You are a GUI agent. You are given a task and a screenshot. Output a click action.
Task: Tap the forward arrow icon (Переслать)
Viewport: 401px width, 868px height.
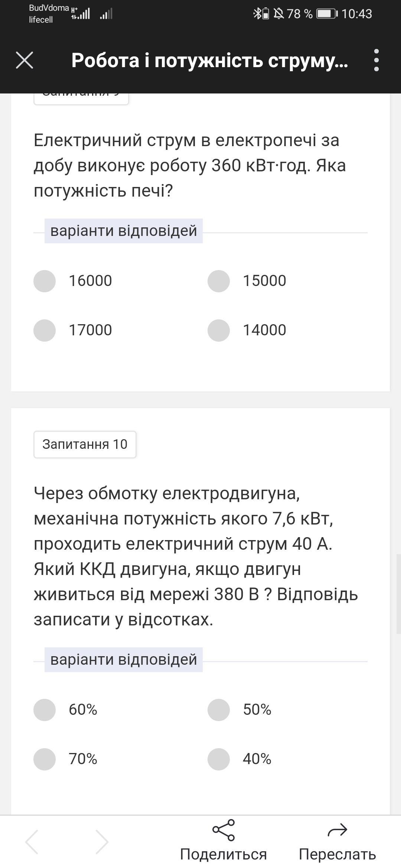pyautogui.click(x=337, y=830)
